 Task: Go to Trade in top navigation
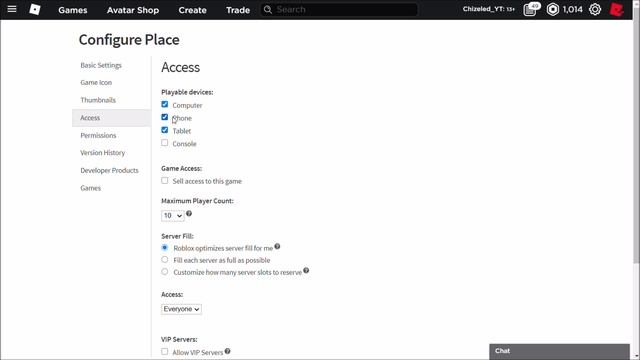coord(238,10)
